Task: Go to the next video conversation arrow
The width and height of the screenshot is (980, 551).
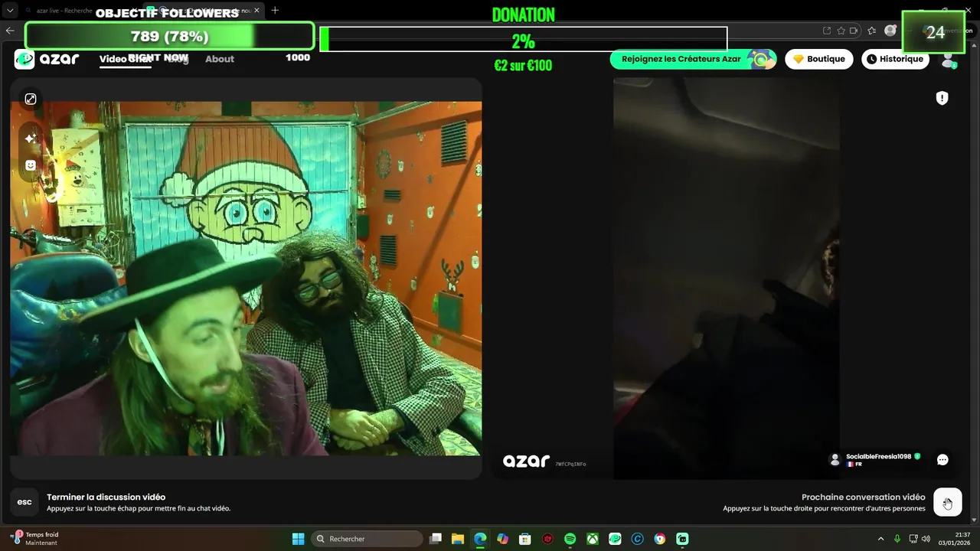Action: point(948,503)
